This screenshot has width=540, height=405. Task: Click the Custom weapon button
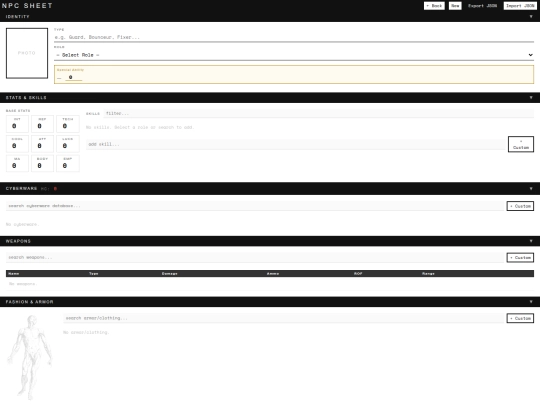click(520, 258)
